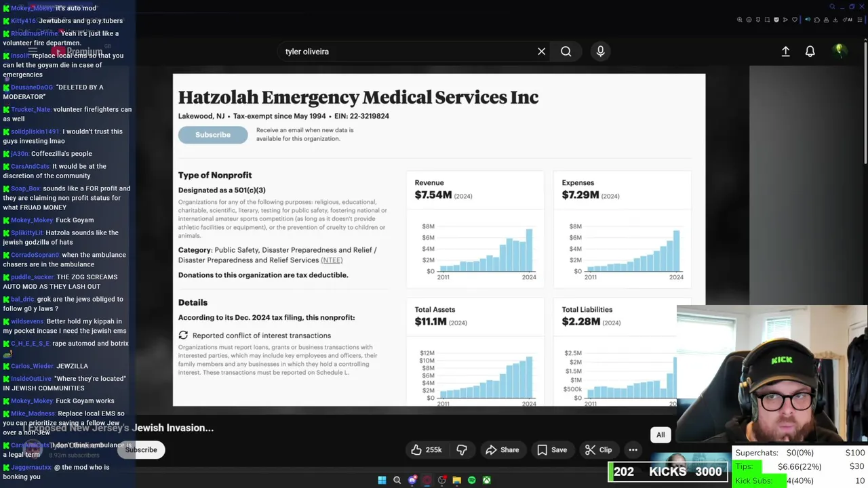The image size is (868, 488).
Task: Click chat username solidpliskin1491
Action: [35, 131]
